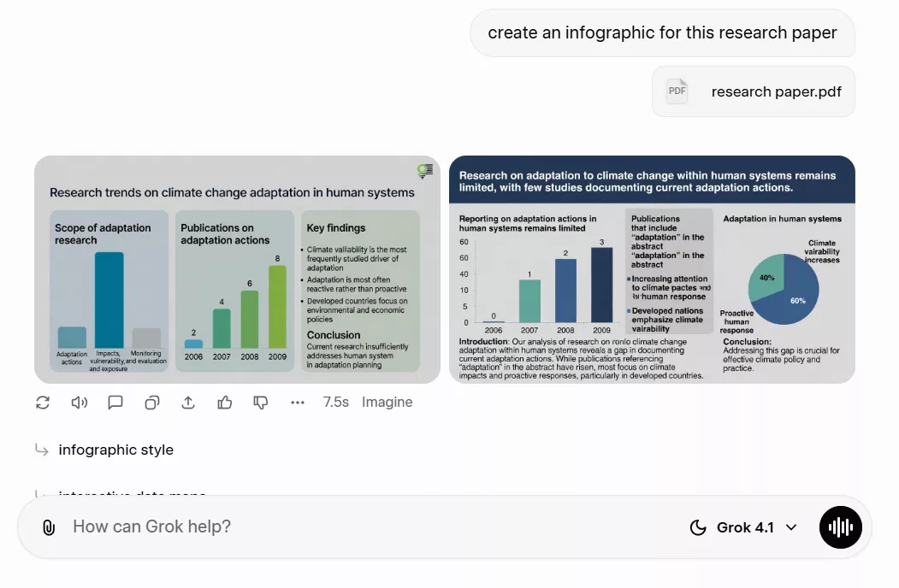
Task: Open the right infographic with dark blue header
Action: [x=652, y=269]
